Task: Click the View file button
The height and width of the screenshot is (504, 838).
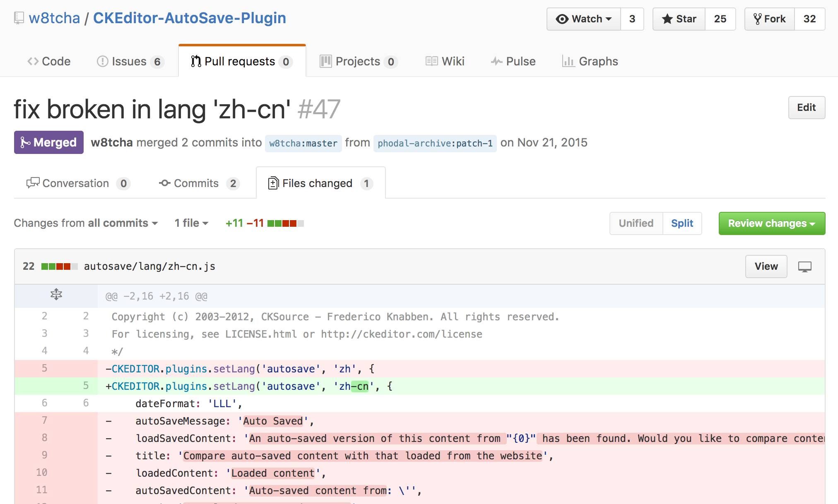Action: point(766,266)
